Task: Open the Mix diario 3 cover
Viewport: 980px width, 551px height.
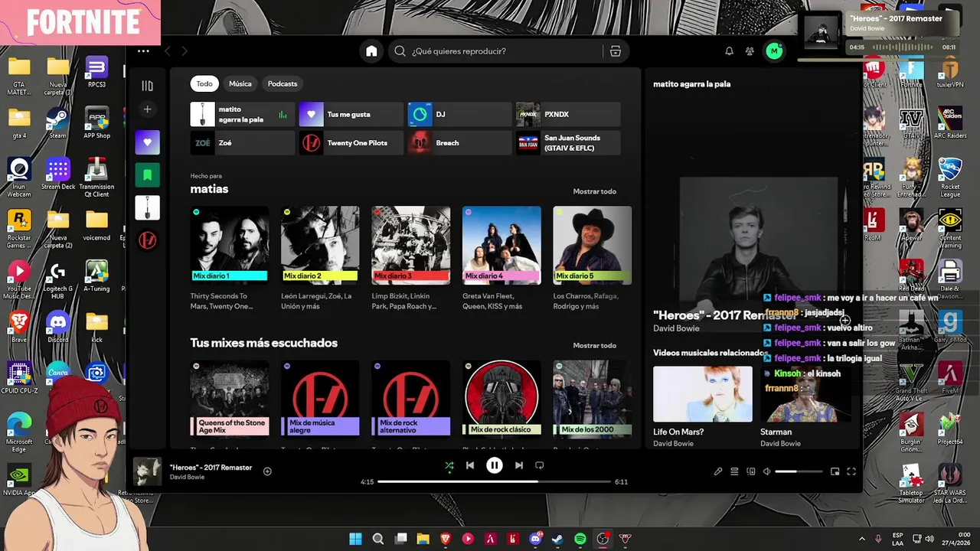Action: click(x=411, y=245)
